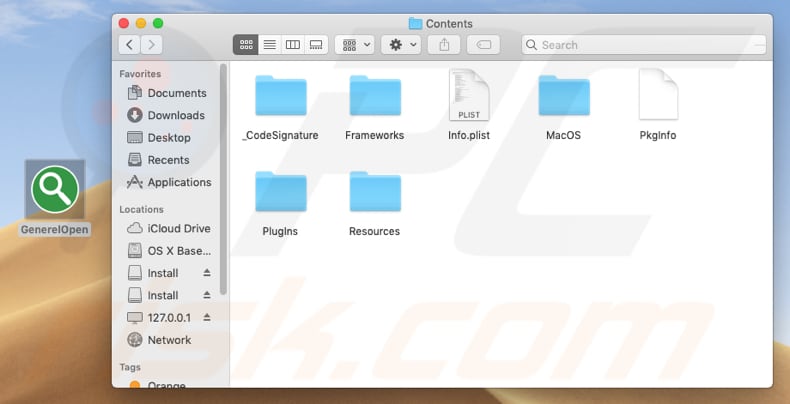Click the PkgInfo file name label

pyautogui.click(x=658, y=136)
